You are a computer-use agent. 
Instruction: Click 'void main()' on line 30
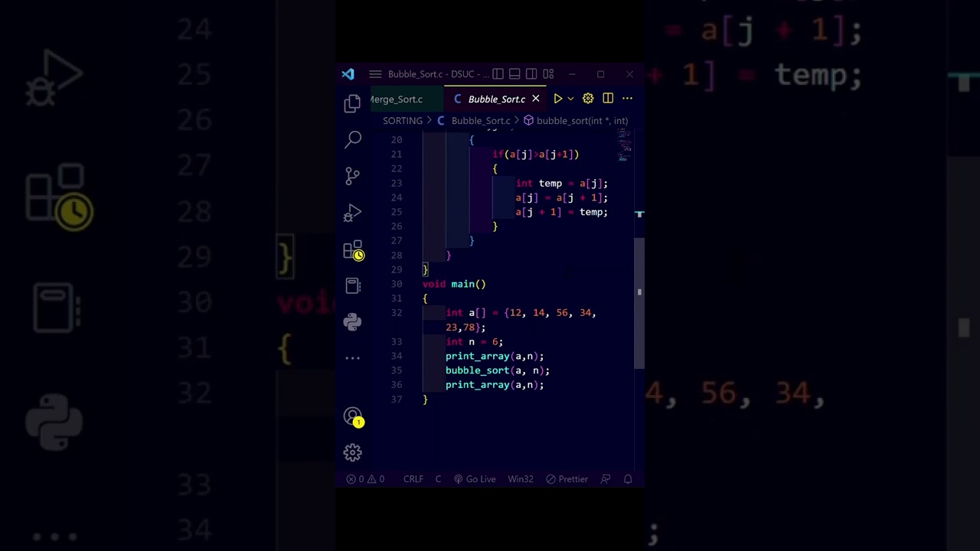454,284
